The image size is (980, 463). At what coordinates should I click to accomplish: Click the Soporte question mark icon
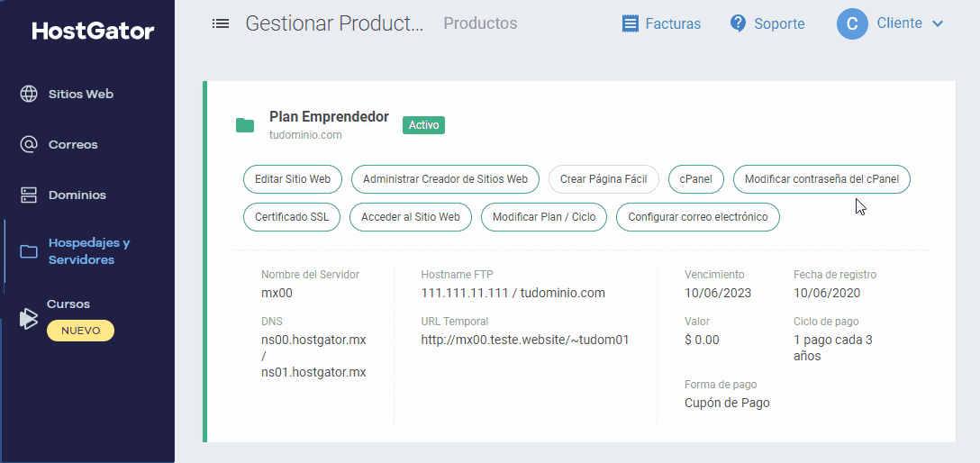(x=738, y=23)
